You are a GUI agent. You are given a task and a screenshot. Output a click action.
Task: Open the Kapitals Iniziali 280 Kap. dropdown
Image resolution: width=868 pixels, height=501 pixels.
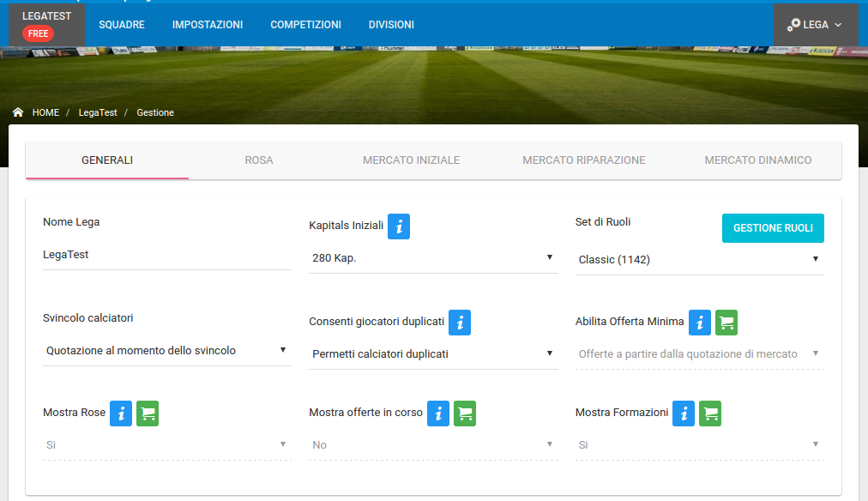click(x=433, y=258)
